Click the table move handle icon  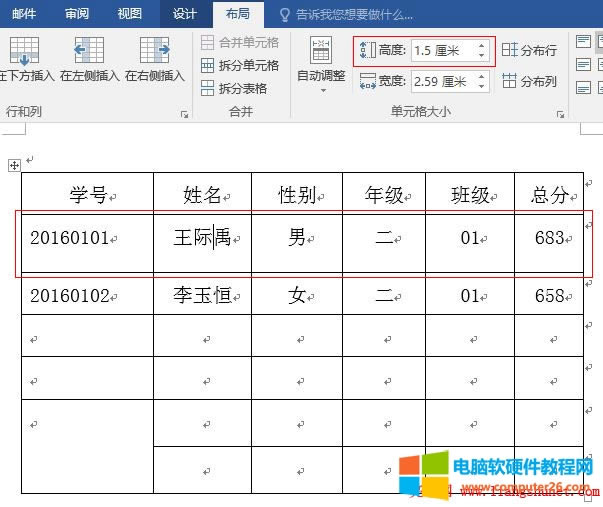coord(14,166)
